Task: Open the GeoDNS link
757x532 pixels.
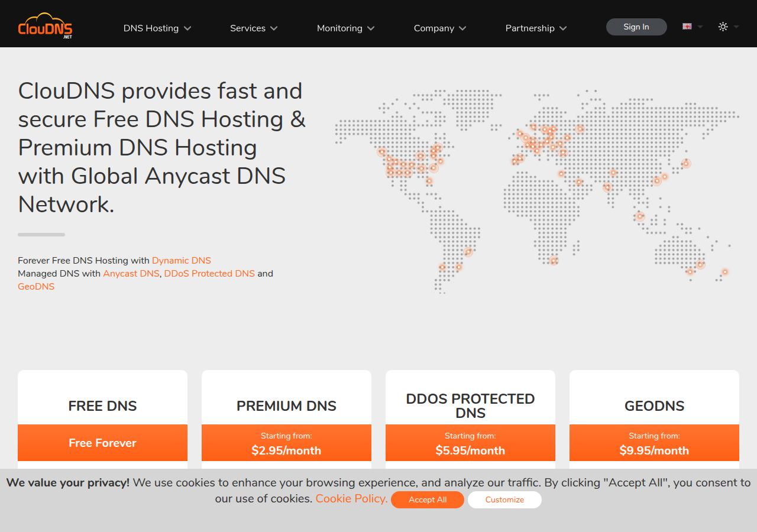Action: (x=36, y=287)
